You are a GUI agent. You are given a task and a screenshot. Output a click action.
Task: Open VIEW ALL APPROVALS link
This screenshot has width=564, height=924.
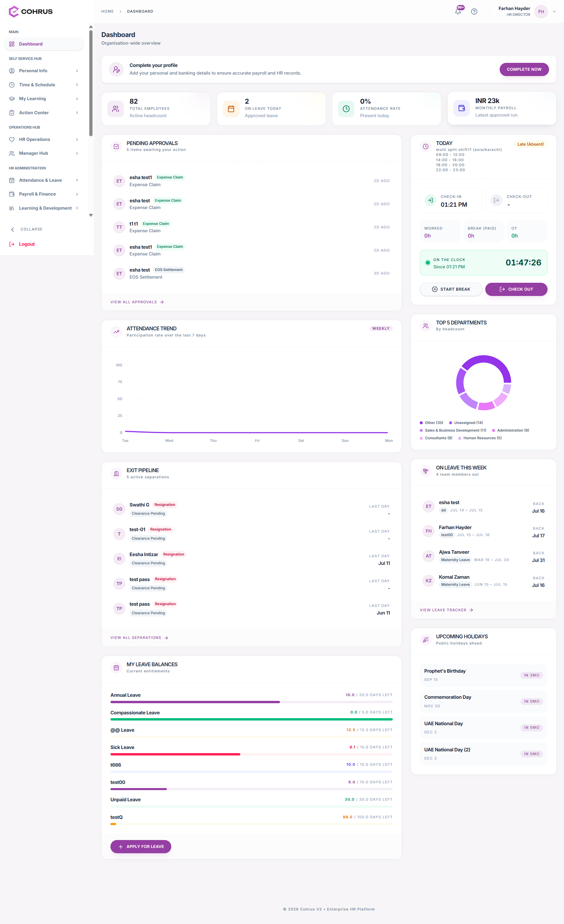(x=137, y=302)
